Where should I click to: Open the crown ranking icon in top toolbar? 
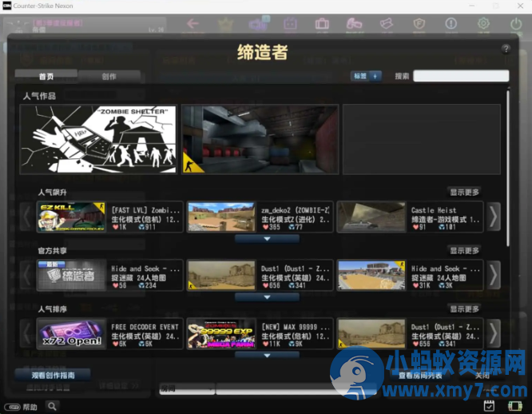coord(225,24)
